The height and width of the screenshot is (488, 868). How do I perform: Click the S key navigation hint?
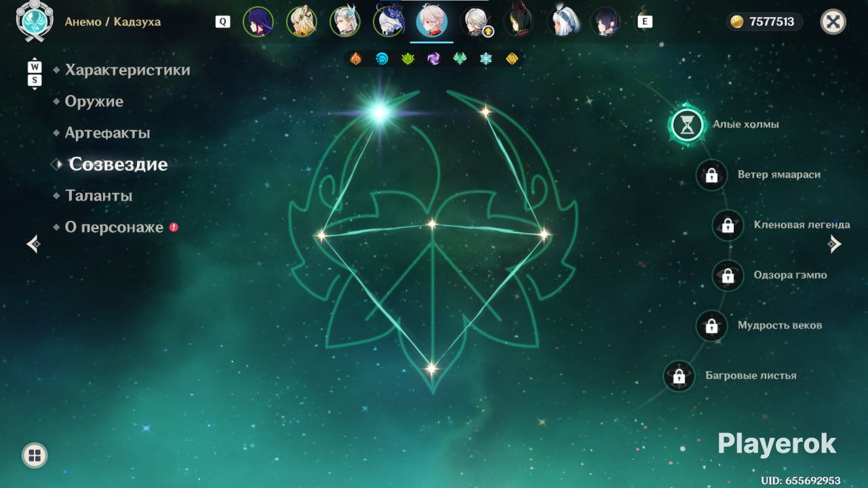pyautogui.click(x=35, y=81)
